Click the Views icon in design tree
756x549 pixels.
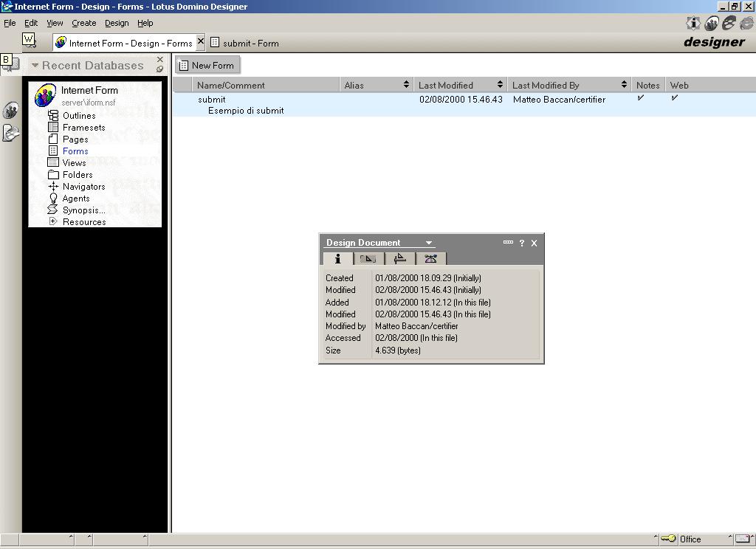53,162
